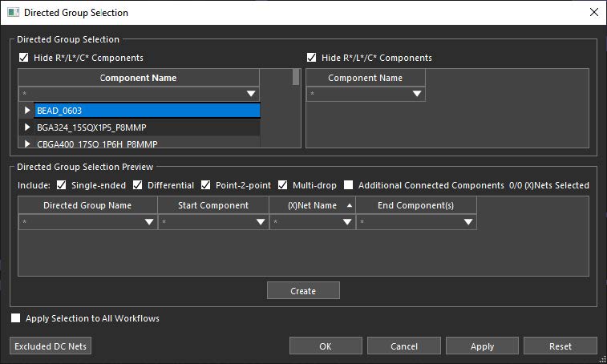Viewport: 607px width, 364px height.
Task: Click right Component Name column header
Action: click(x=366, y=78)
